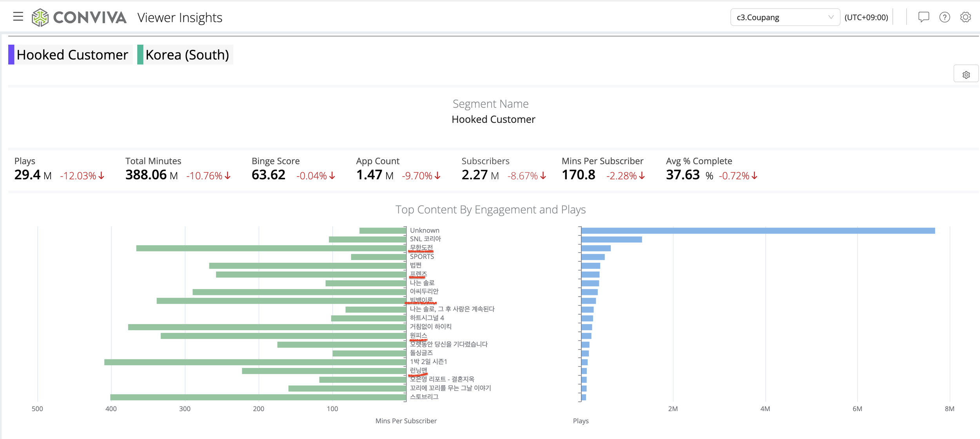This screenshot has width=980, height=439.
Task: Open the hamburger navigation menu
Action: (x=18, y=17)
